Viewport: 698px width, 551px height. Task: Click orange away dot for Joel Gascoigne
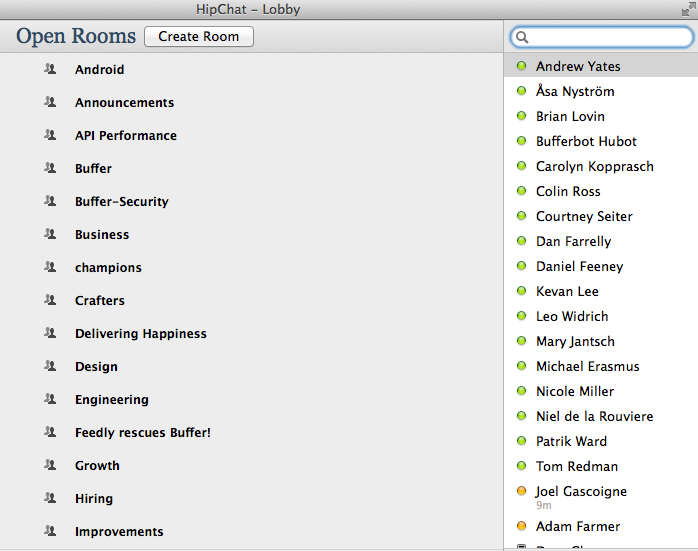click(x=521, y=491)
